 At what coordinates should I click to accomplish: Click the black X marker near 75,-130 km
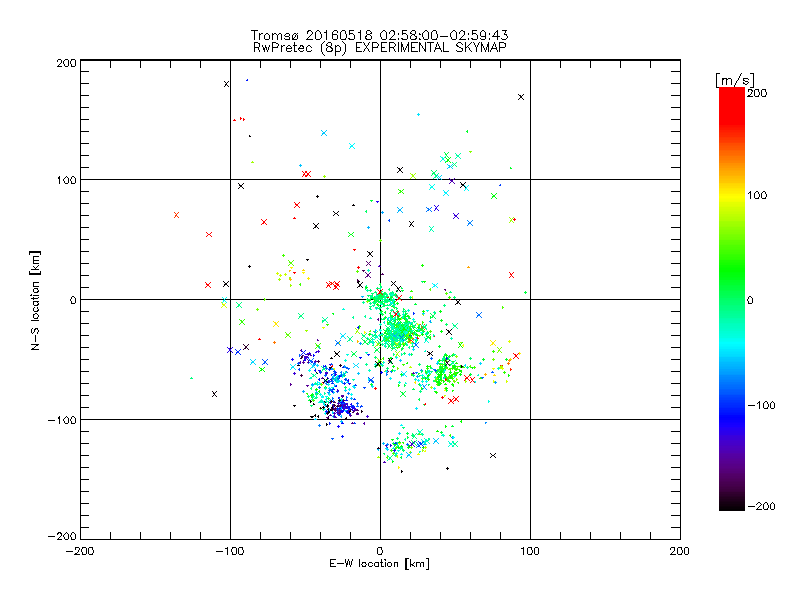(x=493, y=456)
